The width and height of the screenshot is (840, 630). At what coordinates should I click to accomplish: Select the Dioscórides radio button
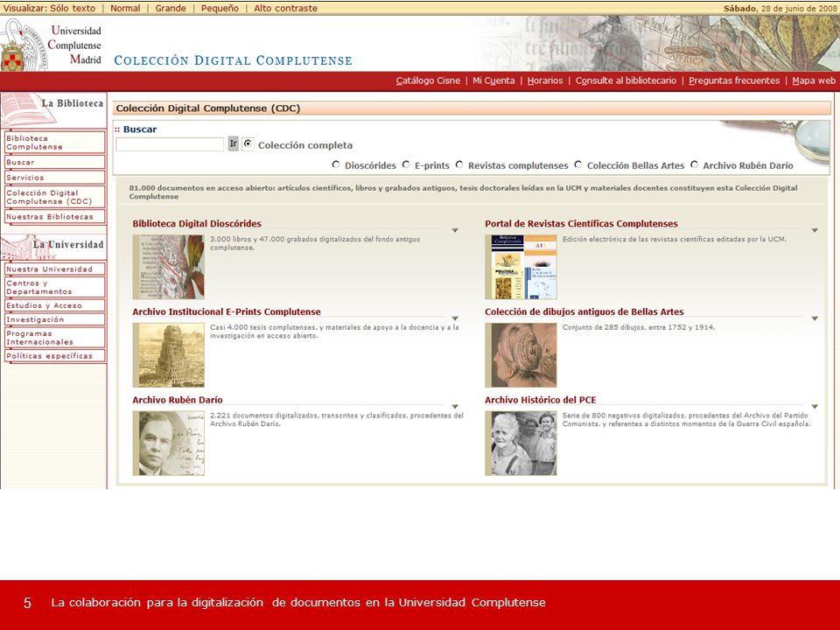[x=336, y=165]
